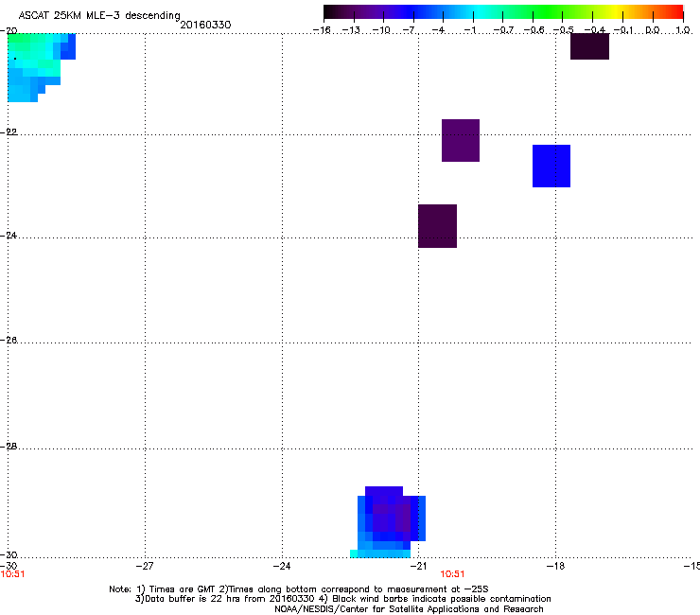Click the color bar tick label "-10"

[x=381, y=30]
